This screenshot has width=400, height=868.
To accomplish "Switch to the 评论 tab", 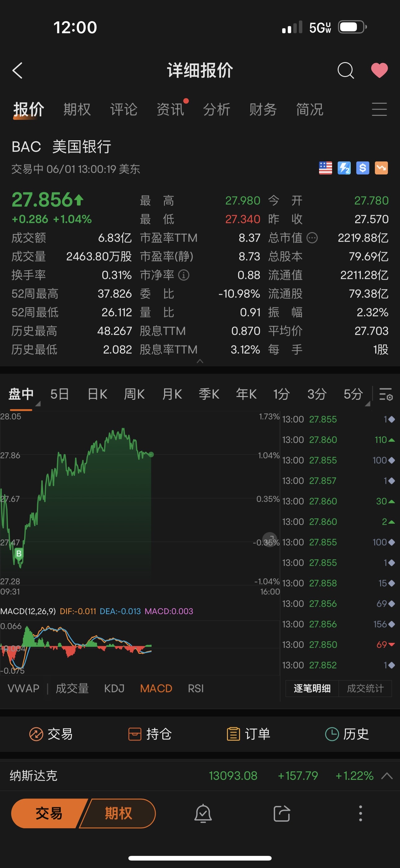I will click(124, 110).
